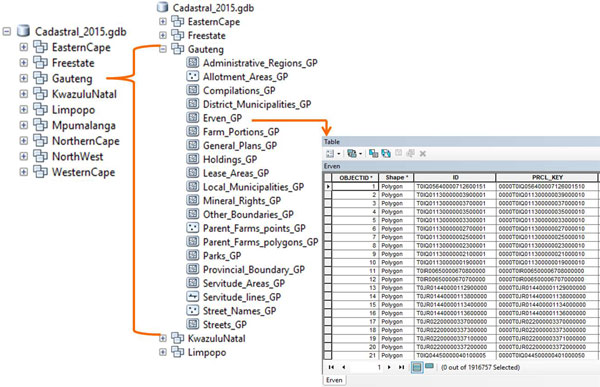
Task: Click the Shape column header
Action: (396, 178)
